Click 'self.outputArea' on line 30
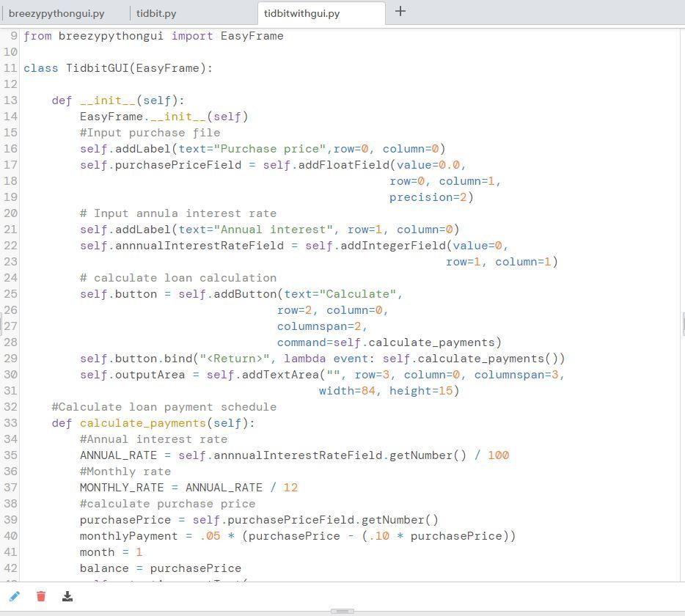Image resolution: width=685 pixels, height=616 pixels. click(x=132, y=375)
